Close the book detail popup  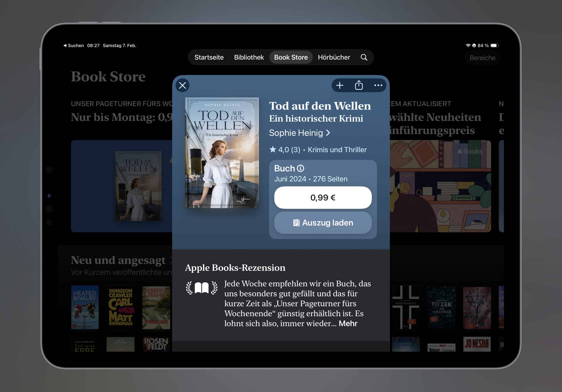(x=182, y=85)
